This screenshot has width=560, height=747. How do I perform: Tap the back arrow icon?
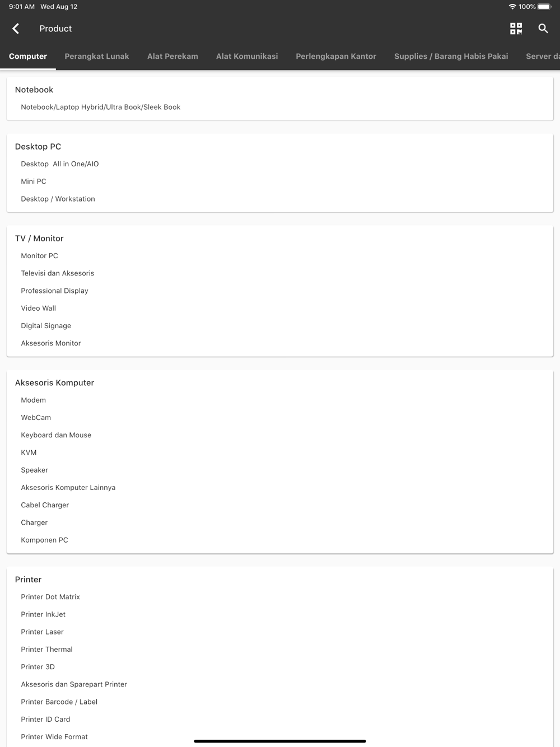pos(16,29)
